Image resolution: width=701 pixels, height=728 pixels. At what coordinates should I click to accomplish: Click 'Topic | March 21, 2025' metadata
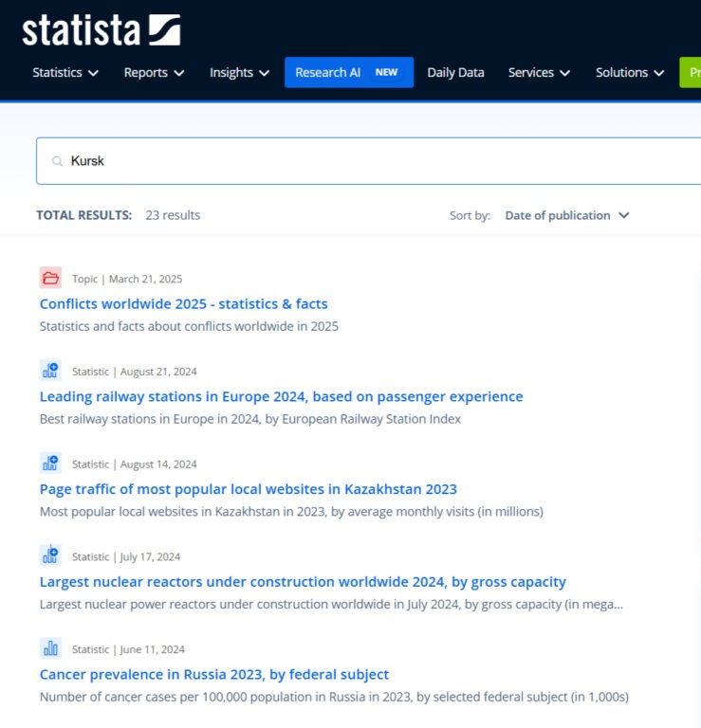[127, 279]
